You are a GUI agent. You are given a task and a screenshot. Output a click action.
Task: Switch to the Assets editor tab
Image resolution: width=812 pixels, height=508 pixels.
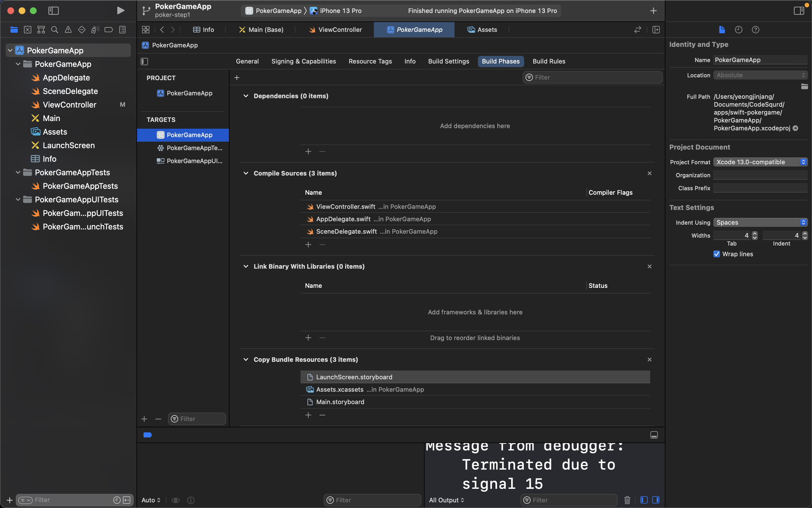482,30
